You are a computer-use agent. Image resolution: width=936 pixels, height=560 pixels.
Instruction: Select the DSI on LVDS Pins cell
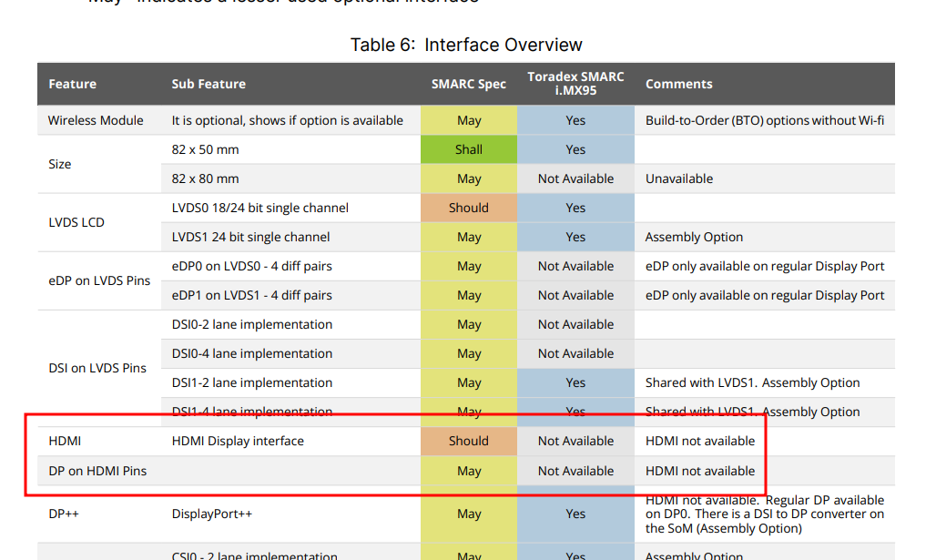click(x=97, y=368)
